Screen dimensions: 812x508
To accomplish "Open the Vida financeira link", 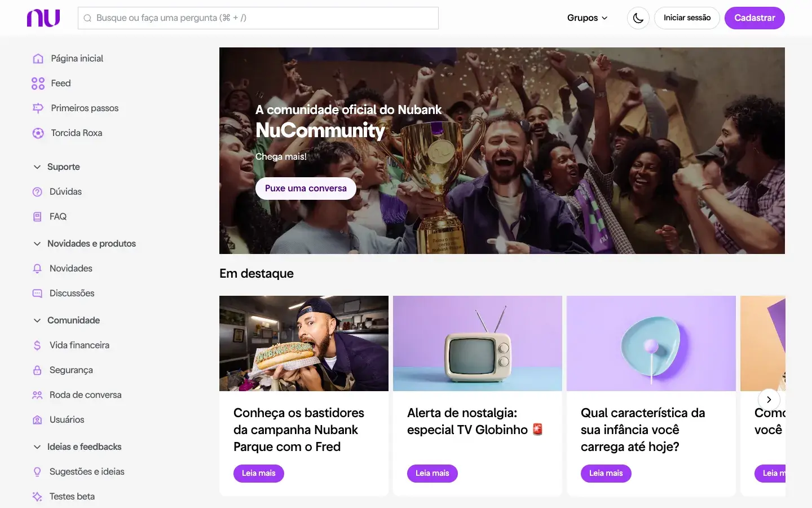I will pyautogui.click(x=80, y=345).
